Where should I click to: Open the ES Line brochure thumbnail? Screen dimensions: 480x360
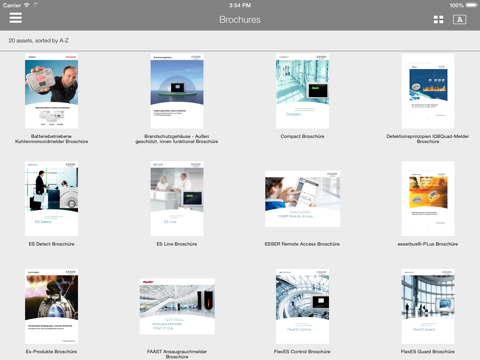tap(177, 199)
